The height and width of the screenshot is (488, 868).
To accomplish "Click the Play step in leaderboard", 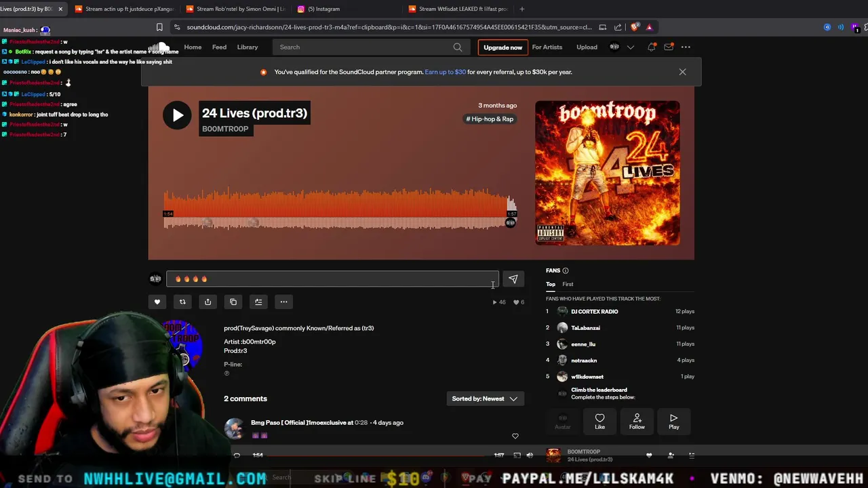I will (x=673, y=422).
